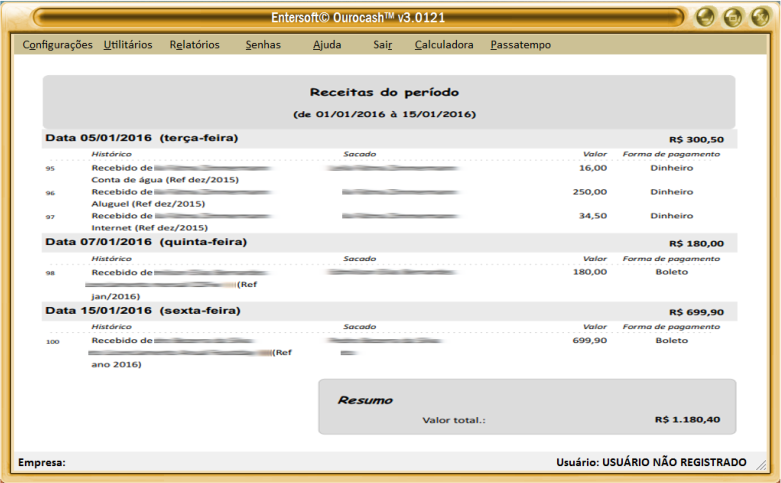Screen dimensions: 781x483
Task: Click the 'USUÁRIO NÃO REGISTRADO' status text
Action: pyautogui.click(x=673, y=462)
